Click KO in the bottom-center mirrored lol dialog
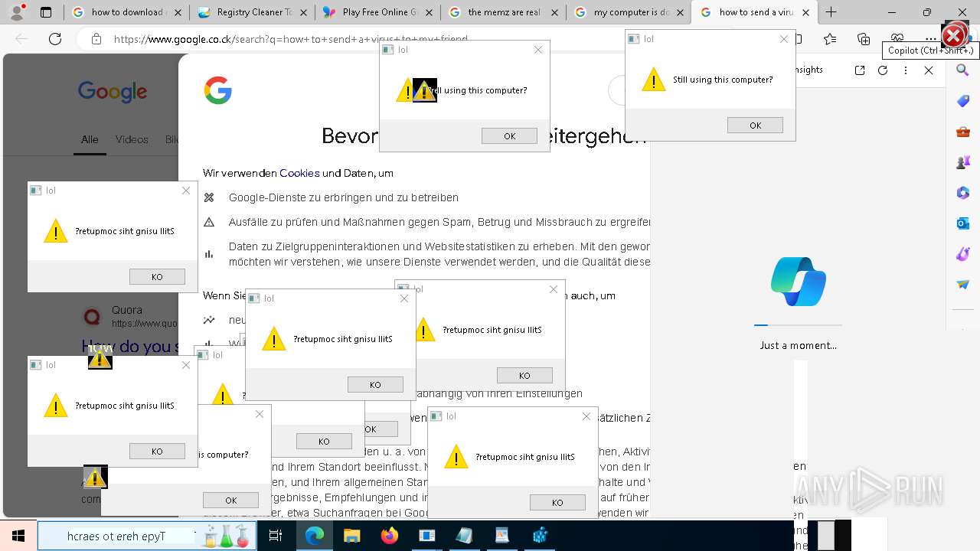The height and width of the screenshot is (551, 980). pos(557,503)
